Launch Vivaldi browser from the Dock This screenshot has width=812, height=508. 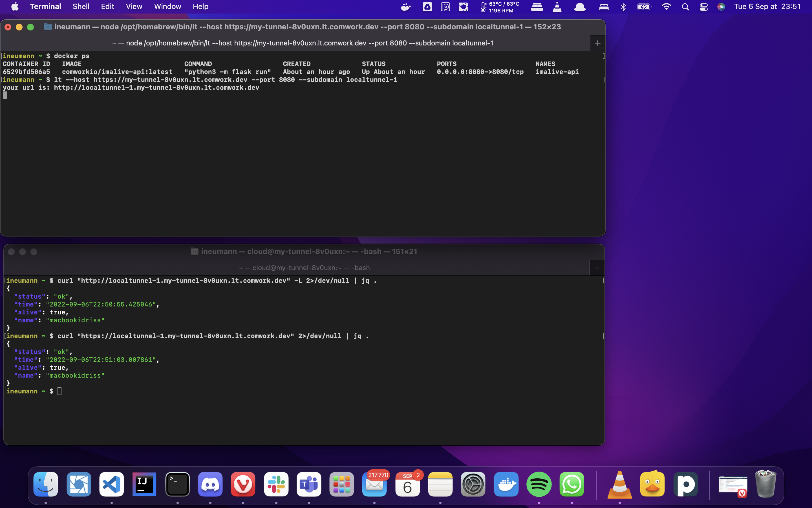coord(243,484)
